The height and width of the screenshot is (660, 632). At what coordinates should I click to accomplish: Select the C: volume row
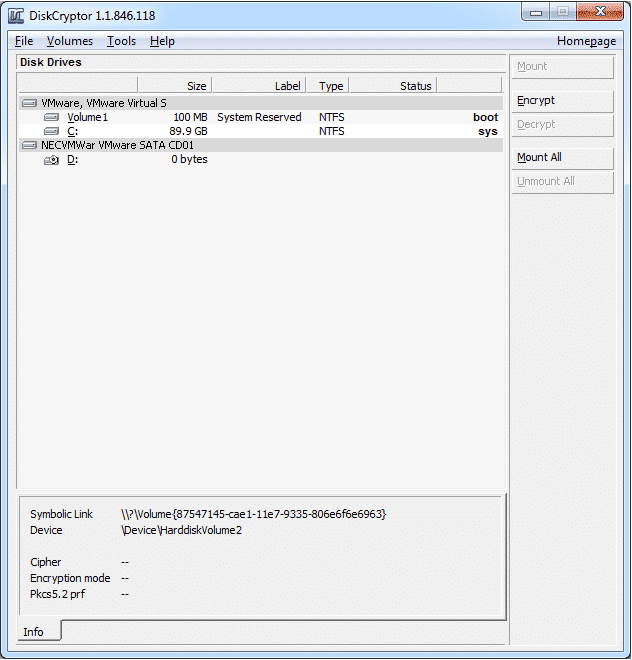click(x=261, y=131)
